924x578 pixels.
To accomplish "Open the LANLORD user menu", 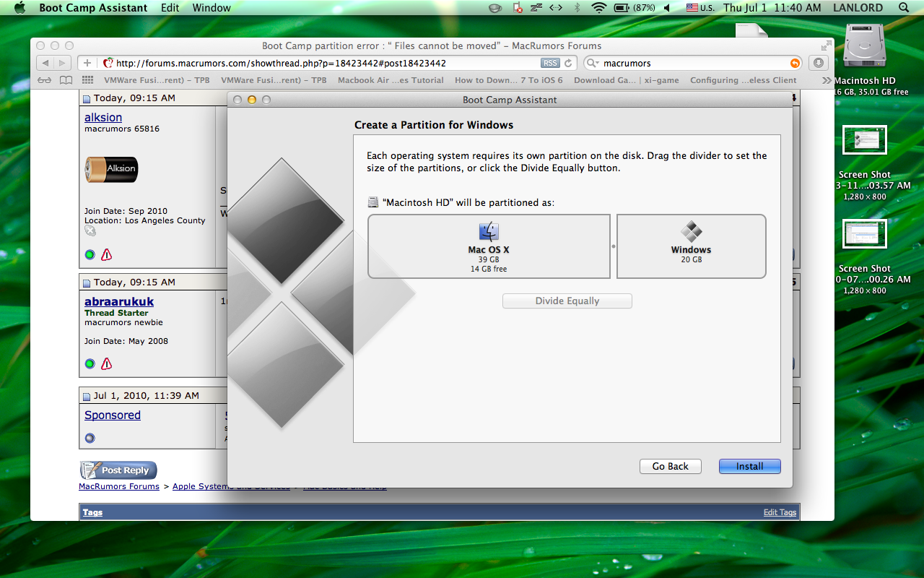I will click(858, 8).
